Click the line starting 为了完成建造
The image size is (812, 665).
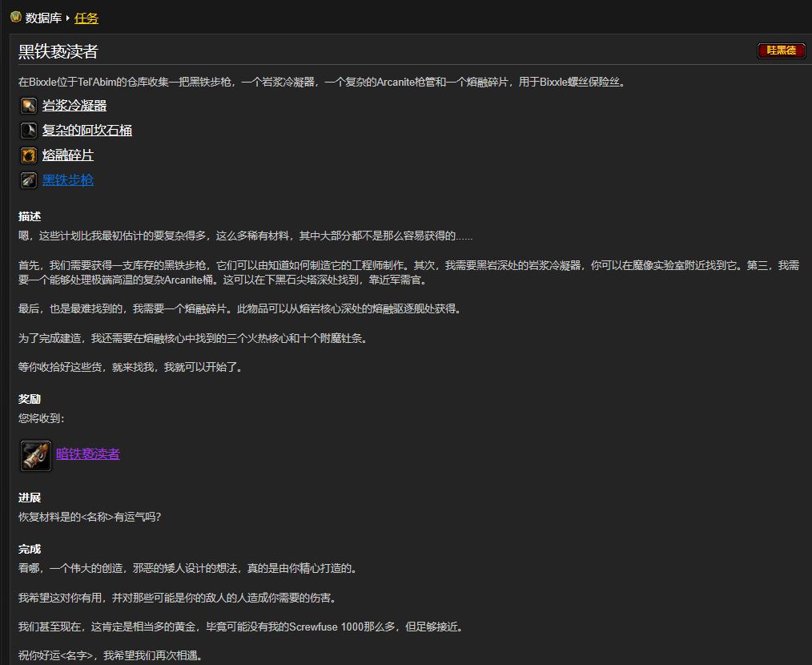(x=193, y=338)
